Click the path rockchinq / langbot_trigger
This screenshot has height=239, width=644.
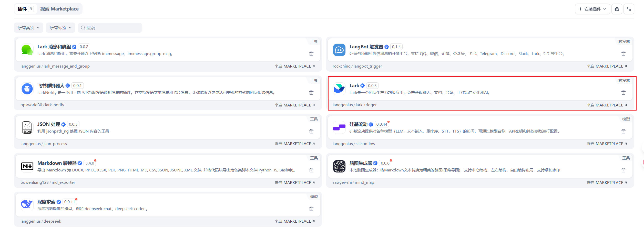[357, 66]
